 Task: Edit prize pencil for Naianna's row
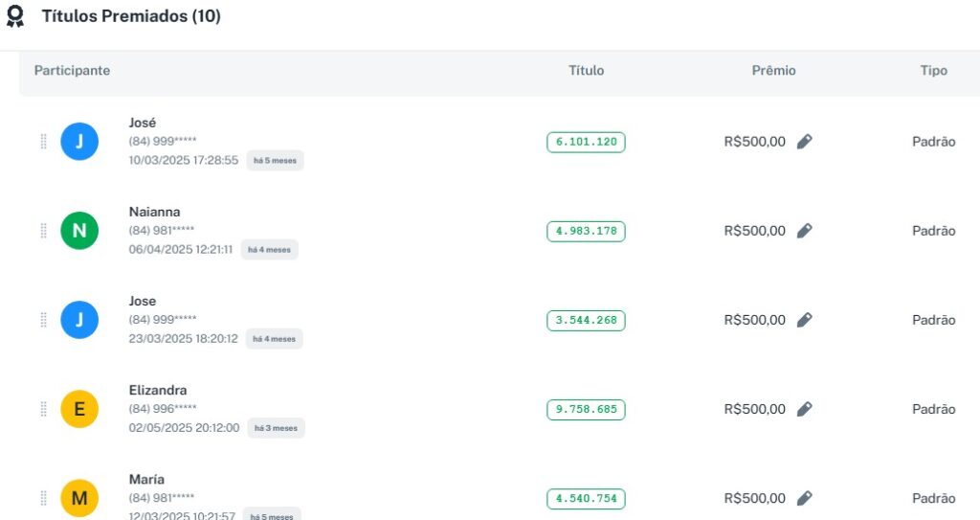coord(804,231)
